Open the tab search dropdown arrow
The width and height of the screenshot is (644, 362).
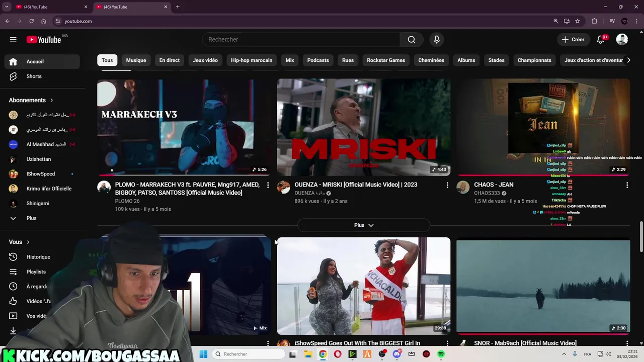tap(7, 7)
